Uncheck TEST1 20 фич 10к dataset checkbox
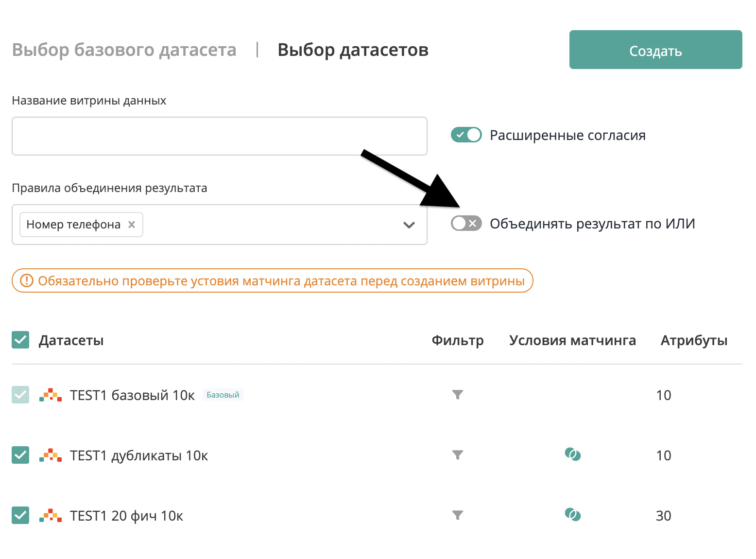Screen dimensions: 756x559 coord(20,515)
